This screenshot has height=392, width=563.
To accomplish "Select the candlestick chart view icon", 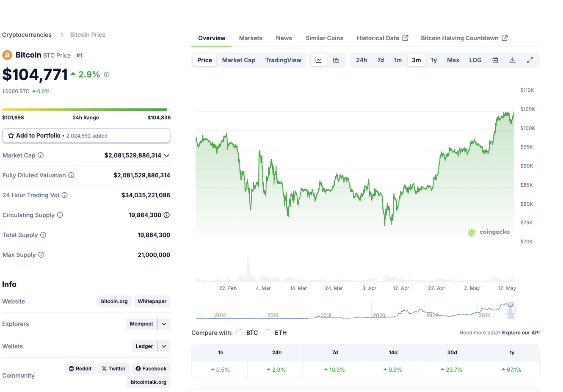I will (x=336, y=60).
